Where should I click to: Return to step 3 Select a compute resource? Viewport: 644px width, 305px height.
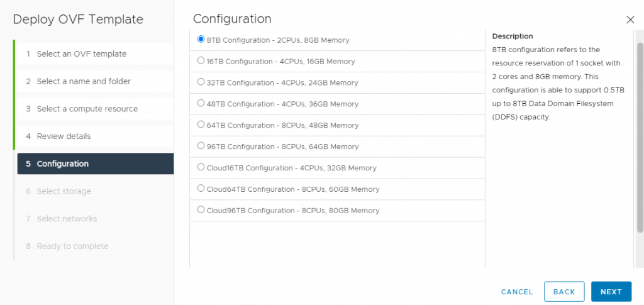(87, 109)
